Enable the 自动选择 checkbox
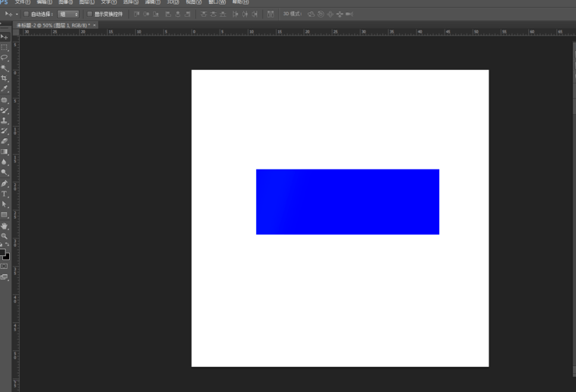This screenshot has height=392, width=576. click(x=26, y=14)
